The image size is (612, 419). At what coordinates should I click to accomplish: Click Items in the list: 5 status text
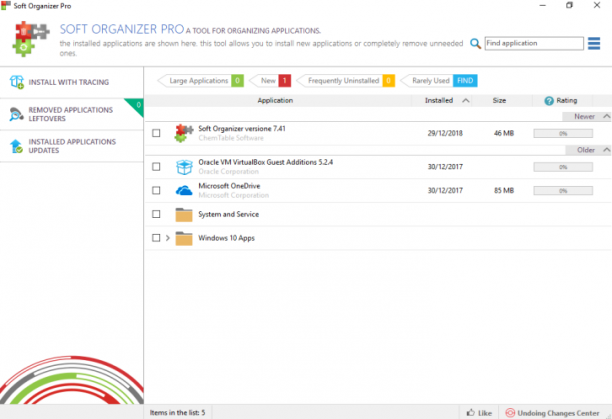click(177, 413)
